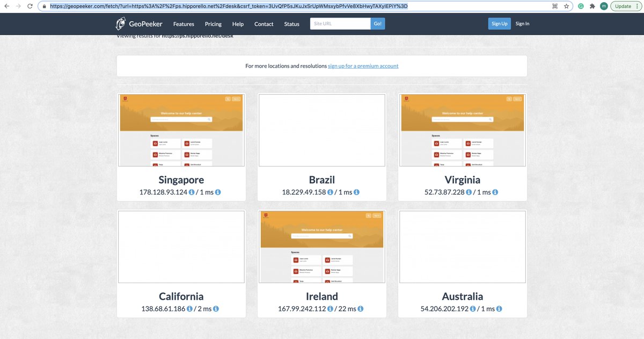Click the padlock icon in address bar
Image resolution: width=644 pixels, height=339 pixels.
(45, 6)
